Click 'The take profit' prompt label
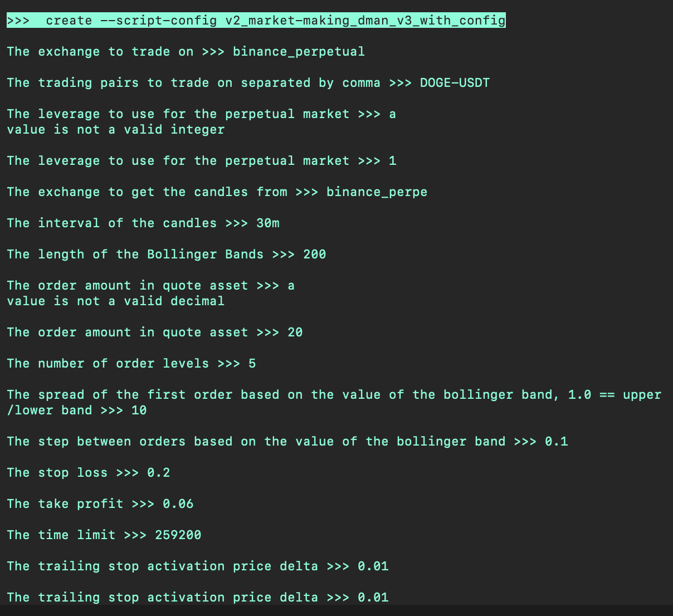The height and width of the screenshot is (616, 673). coord(65,504)
